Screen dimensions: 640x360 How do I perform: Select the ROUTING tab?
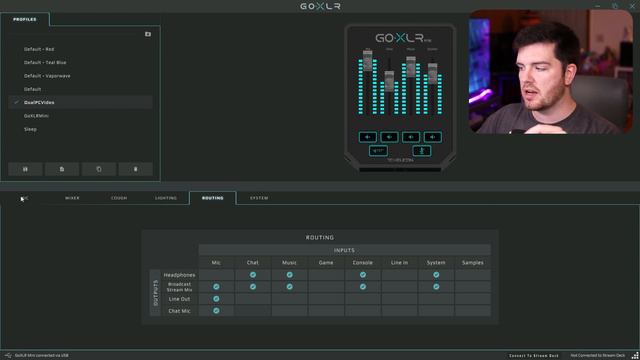pyautogui.click(x=213, y=198)
